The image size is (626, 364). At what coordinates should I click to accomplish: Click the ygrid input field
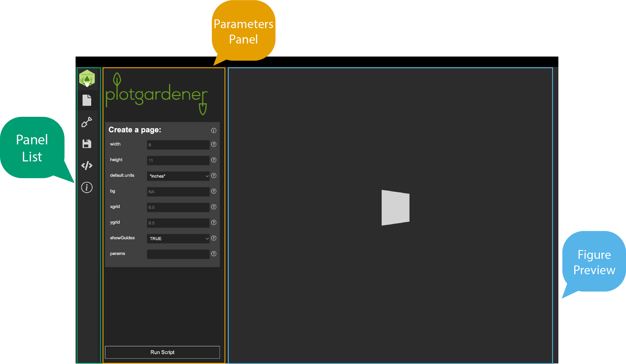coord(178,223)
